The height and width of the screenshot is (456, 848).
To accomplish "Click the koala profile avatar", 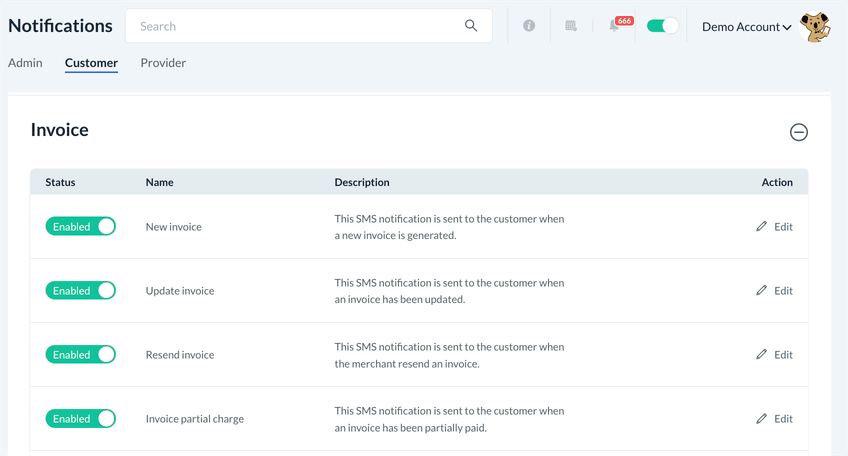I will [x=817, y=27].
